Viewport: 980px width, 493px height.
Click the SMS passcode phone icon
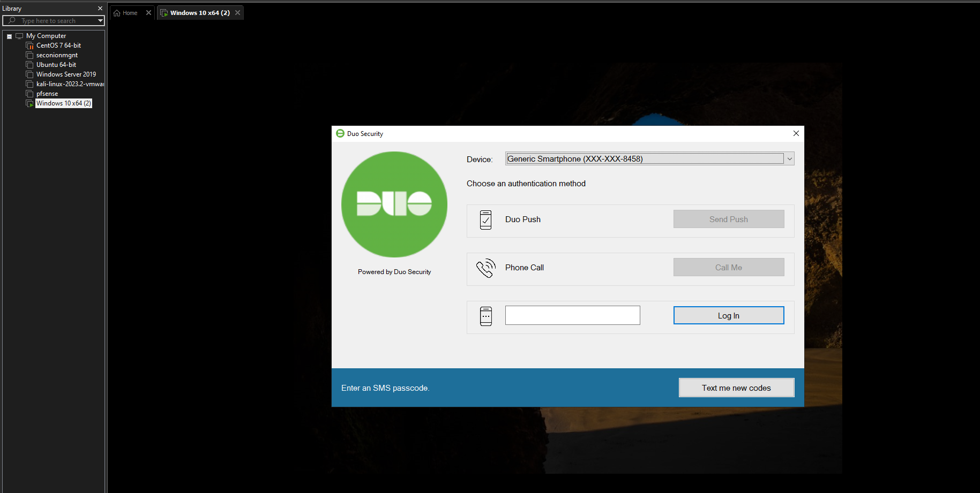[x=485, y=316]
